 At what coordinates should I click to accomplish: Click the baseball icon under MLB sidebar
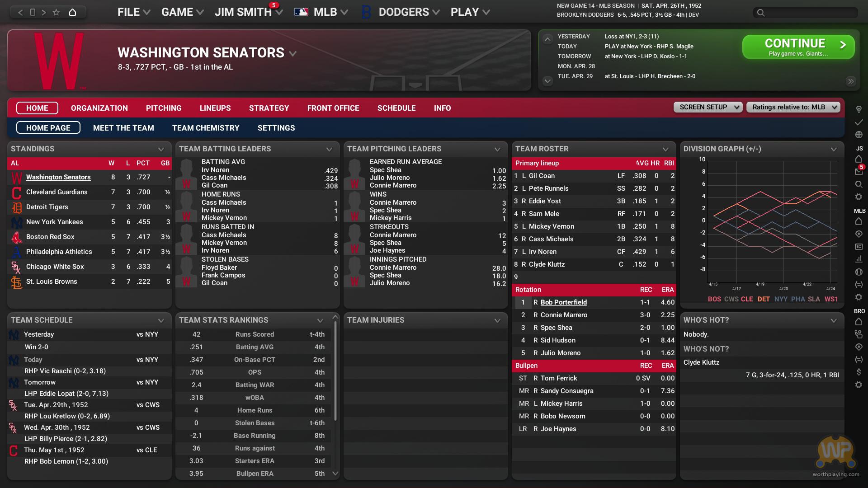[x=859, y=272]
